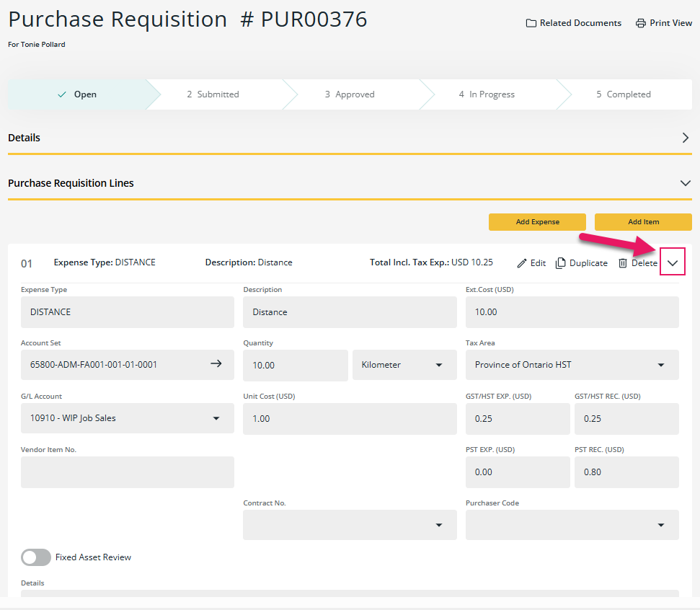Click the Edit pencil icon on line 01
The image size is (700, 610).
coord(521,263)
